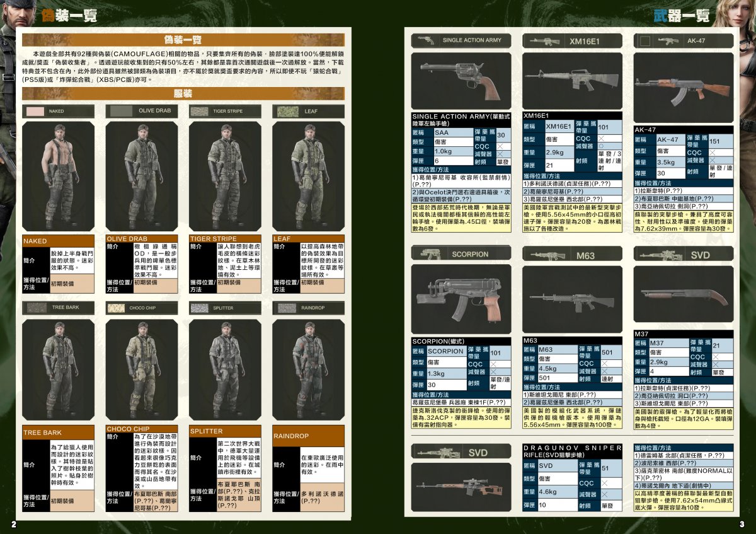Click the large AK-47 rifle image
This screenshot has width=756, height=534.
(x=683, y=88)
